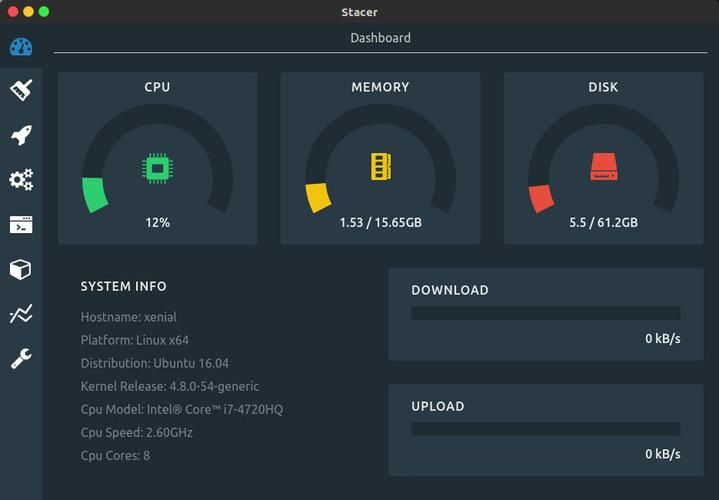The image size is (719, 500).
Task: Click the green CPU gauge arc segment
Action: click(x=94, y=195)
